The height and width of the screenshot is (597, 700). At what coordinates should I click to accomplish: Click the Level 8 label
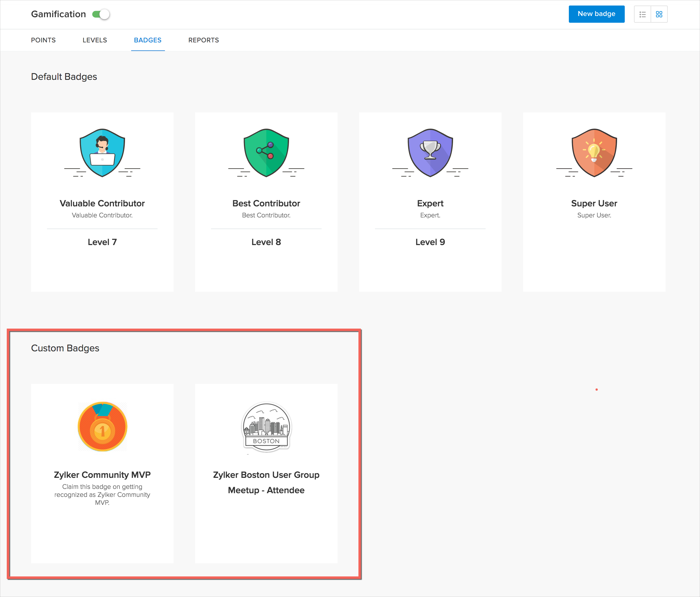(266, 242)
